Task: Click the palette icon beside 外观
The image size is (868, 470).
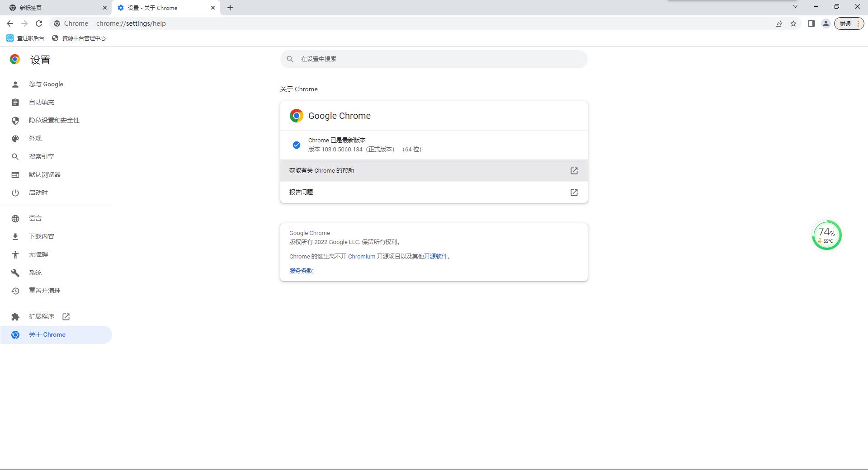Action: point(15,139)
